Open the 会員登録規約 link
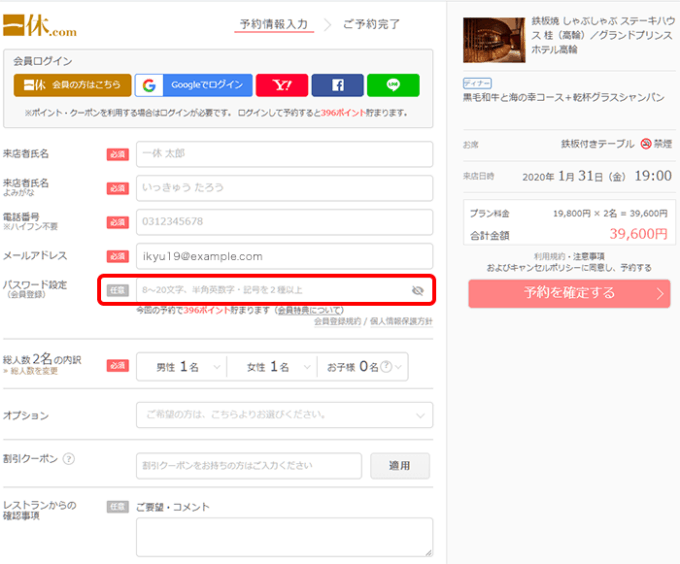This screenshot has width=680, height=564. [x=337, y=321]
